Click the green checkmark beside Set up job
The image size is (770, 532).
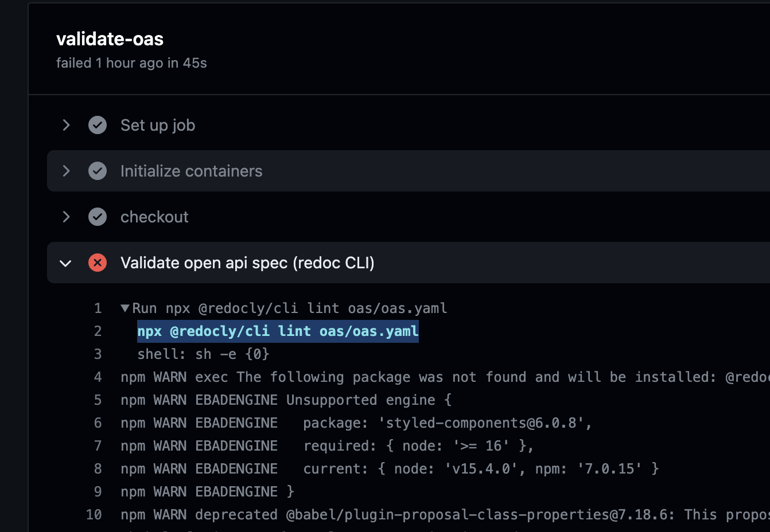click(98, 125)
